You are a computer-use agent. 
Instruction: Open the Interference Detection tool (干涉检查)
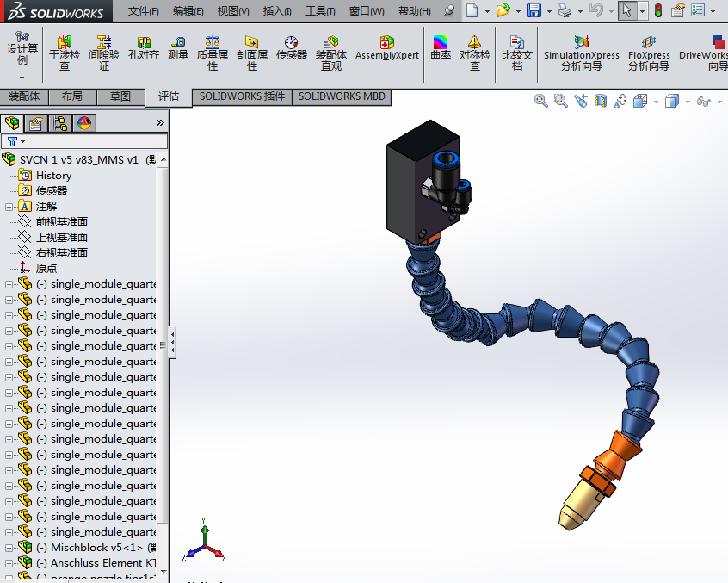65,53
